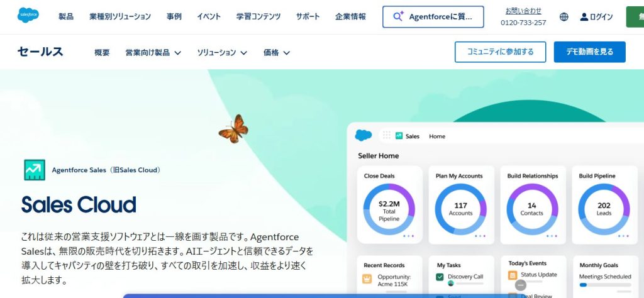Click the green button at header edge
Image resolution: width=644 pixels, height=298 pixels.
pos(635,17)
